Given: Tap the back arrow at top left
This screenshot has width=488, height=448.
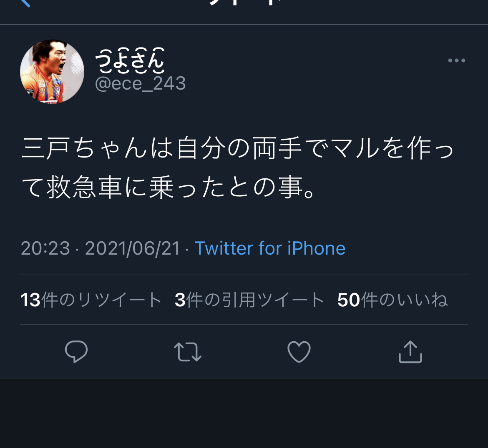Looking at the screenshot, I should pos(25,3).
